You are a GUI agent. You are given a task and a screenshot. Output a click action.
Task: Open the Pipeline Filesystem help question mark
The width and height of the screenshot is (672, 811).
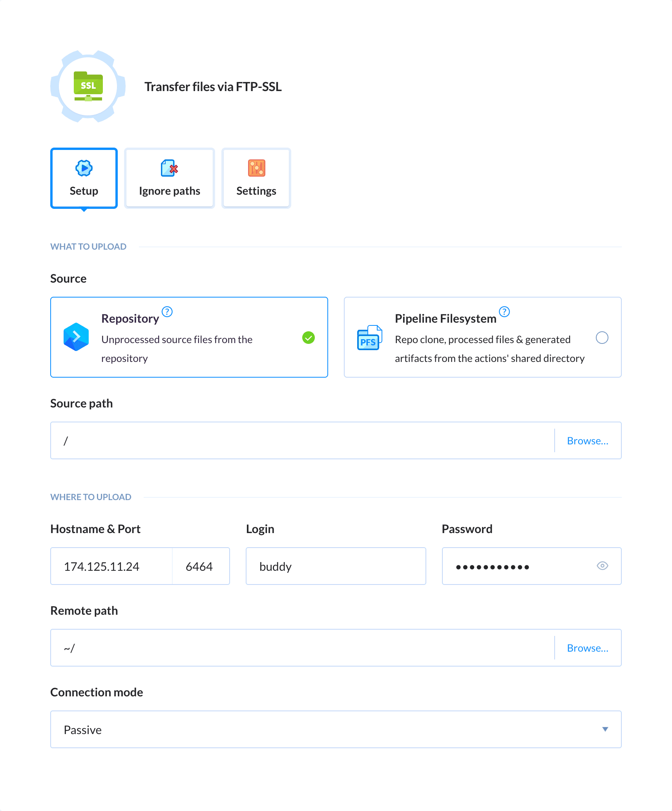click(504, 312)
